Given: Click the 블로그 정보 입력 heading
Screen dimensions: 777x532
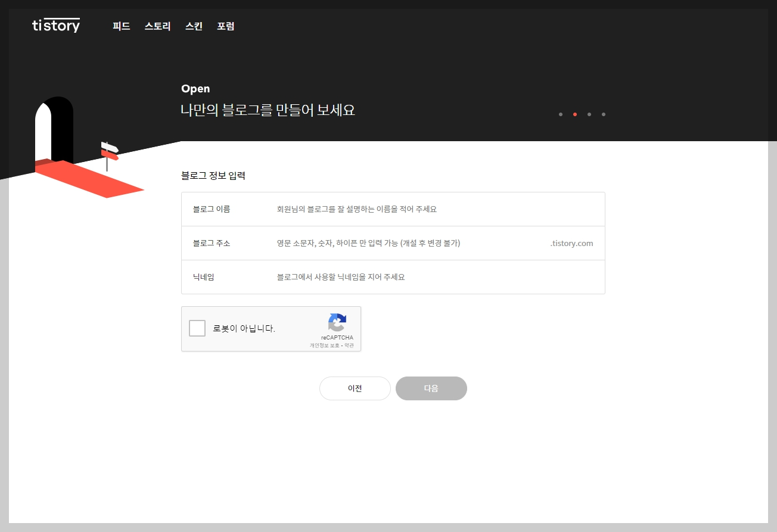Looking at the screenshot, I should coord(213,176).
